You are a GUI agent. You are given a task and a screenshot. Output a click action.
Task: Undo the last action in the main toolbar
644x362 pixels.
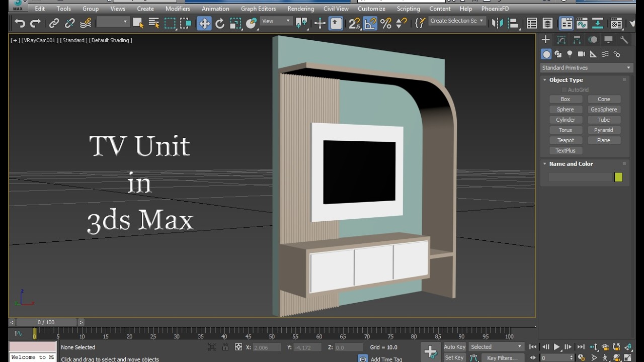tap(20, 23)
